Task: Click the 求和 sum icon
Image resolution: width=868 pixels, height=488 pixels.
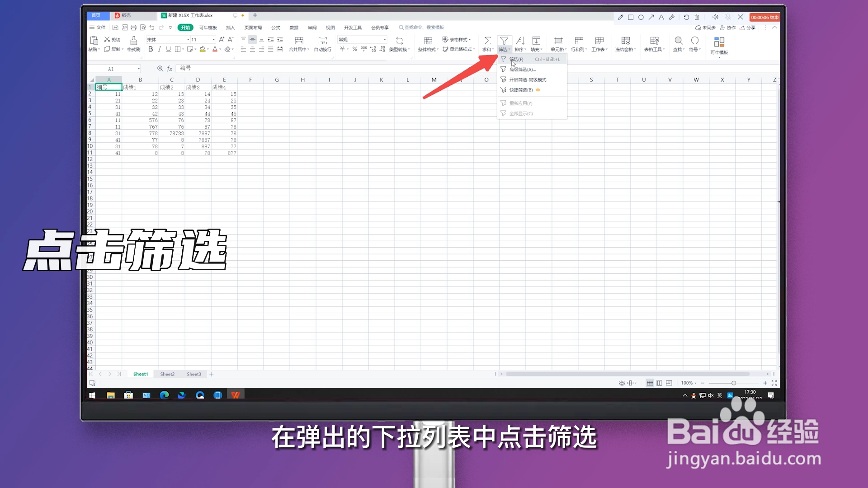Action: coord(487,41)
